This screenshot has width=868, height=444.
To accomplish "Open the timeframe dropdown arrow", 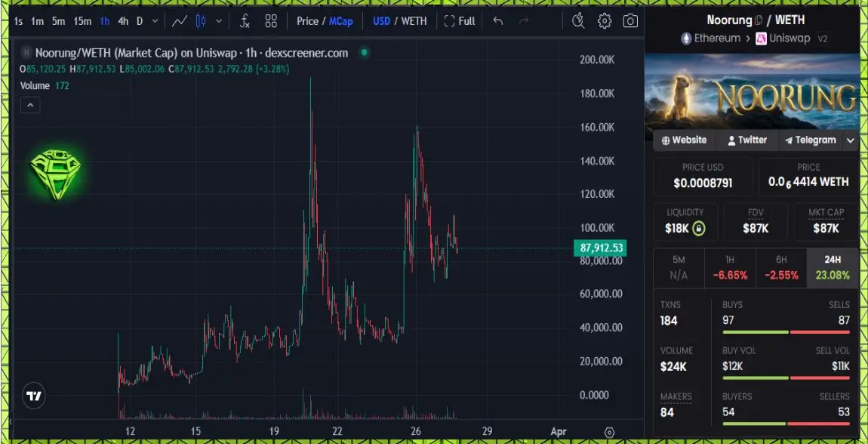I will pos(155,22).
